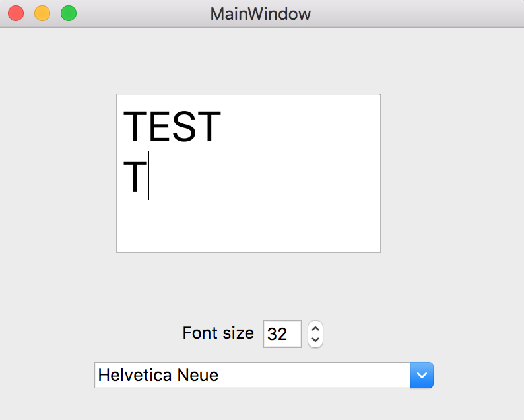Focus the font size field showing 32
This screenshot has height=420, width=524.
[x=282, y=334]
